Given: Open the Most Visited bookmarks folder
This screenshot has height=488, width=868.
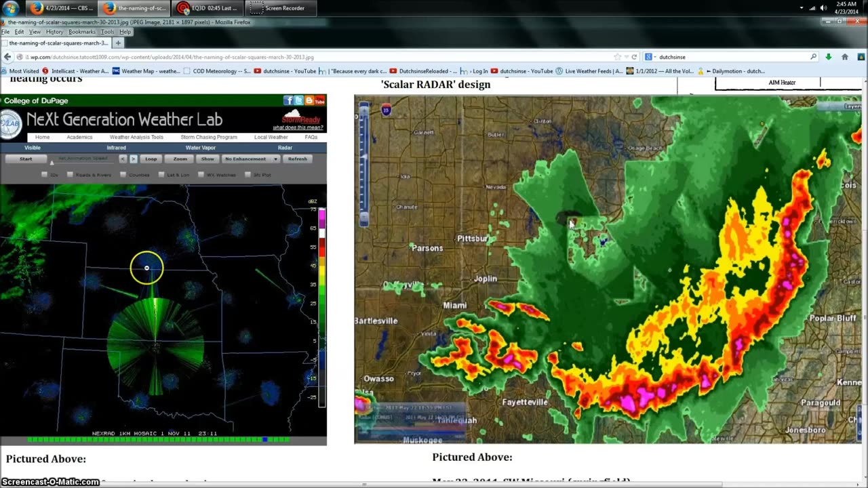Looking at the screenshot, I should pyautogui.click(x=20, y=70).
